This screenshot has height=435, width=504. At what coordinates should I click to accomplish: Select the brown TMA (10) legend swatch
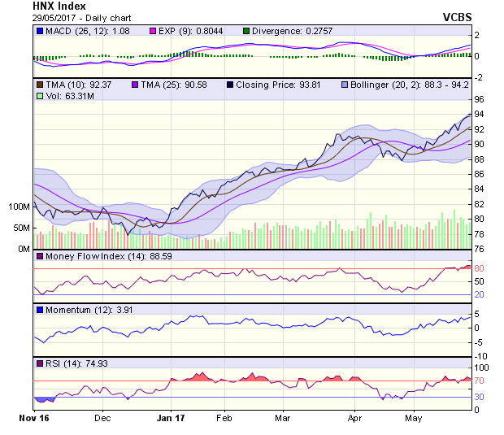pos(39,84)
